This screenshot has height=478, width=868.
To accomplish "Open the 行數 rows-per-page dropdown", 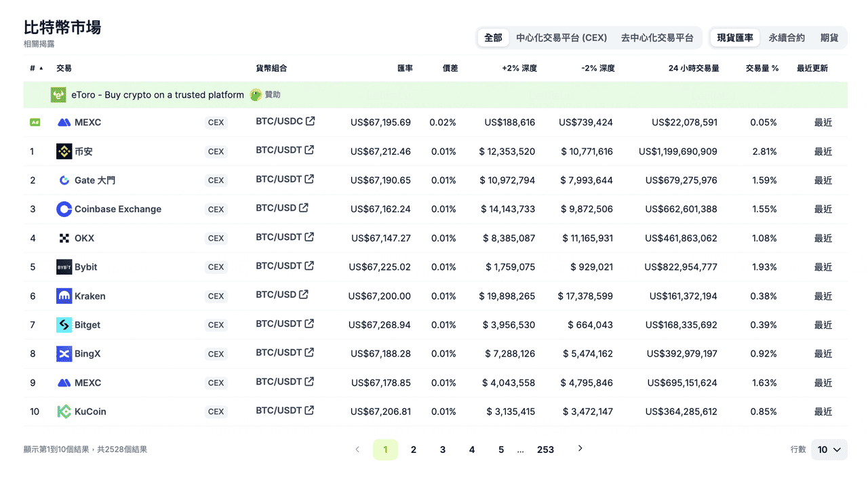I will pos(829,450).
